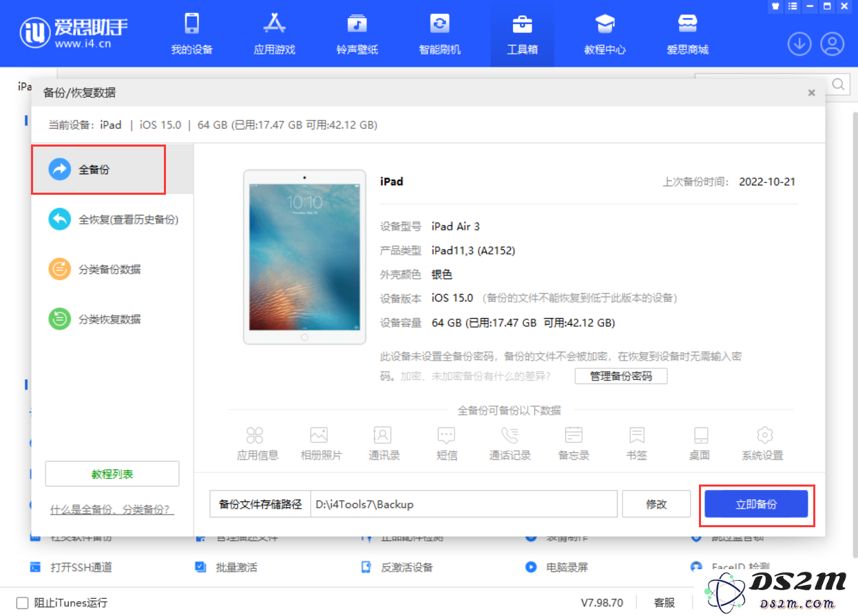Click the device model text iPad Air 3
Image resolution: width=858 pixels, height=616 pixels.
click(x=456, y=226)
